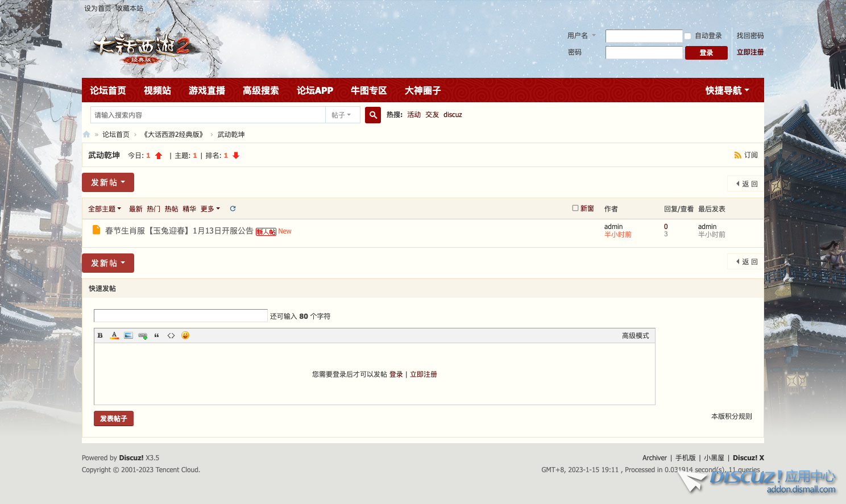Image resolution: width=846 pixels, height=504 pixels.
Task: Expand the all-topics filter dropdown
Action: pos(105,209)
